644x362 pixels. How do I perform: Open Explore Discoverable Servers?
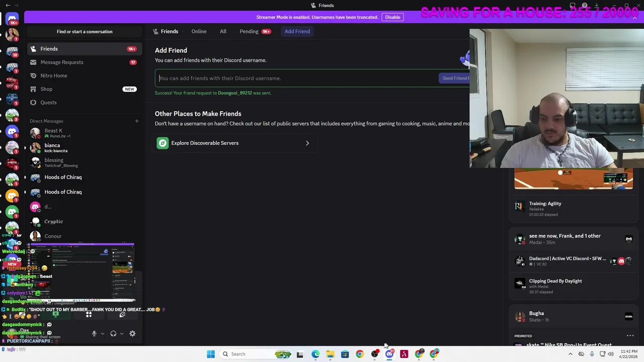pyautogui.click(x=235, y=143)
